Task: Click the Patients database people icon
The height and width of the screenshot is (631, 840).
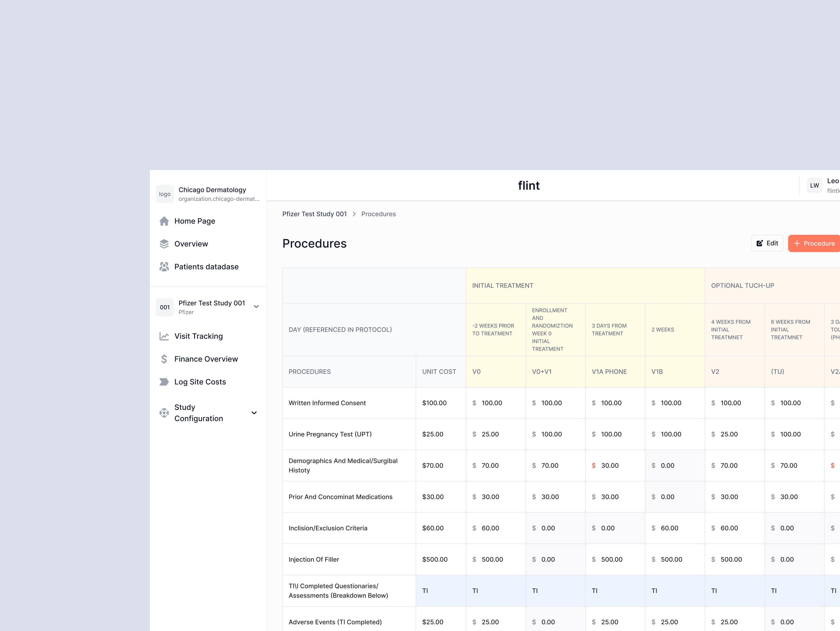Action: (x=164, y=267)
